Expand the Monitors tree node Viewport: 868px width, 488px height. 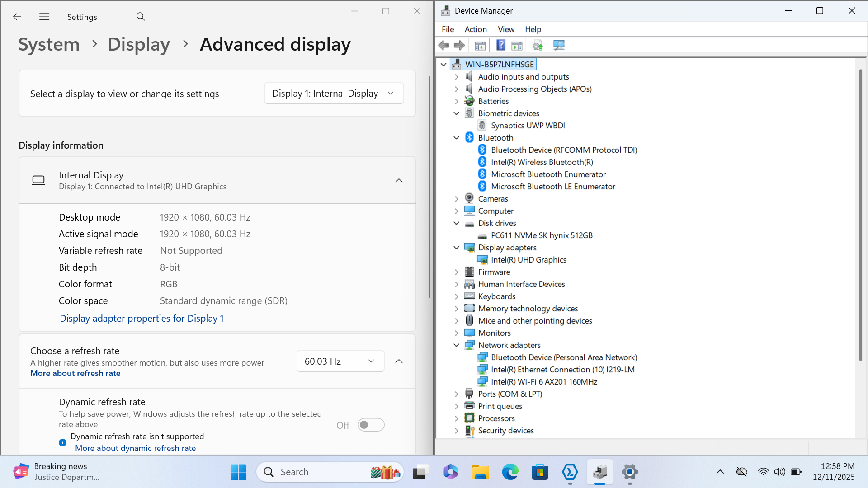click(456, 333)
